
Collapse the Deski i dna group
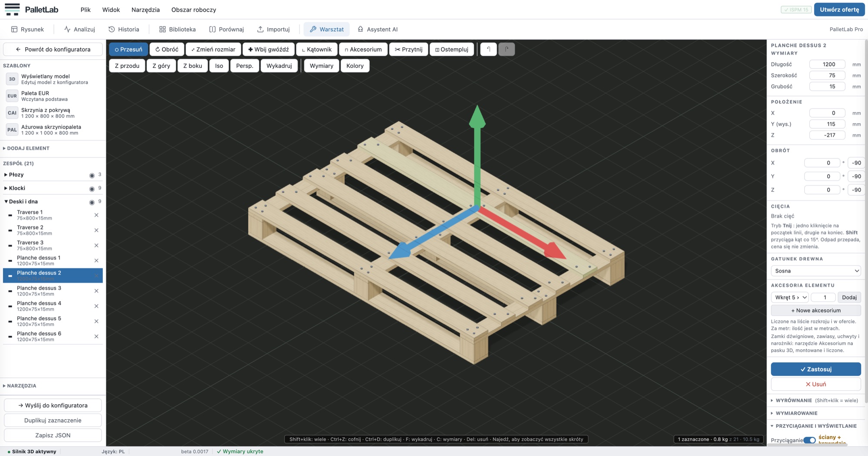click(x=6, y=201)
